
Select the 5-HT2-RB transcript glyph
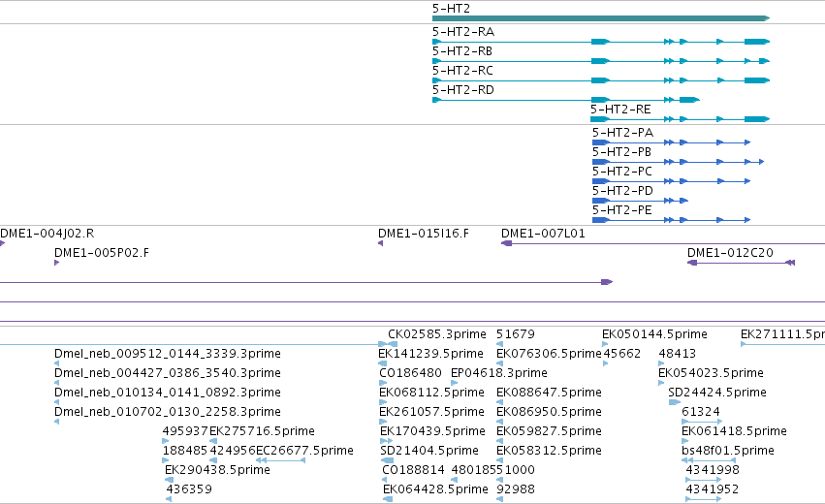(601, 61)
